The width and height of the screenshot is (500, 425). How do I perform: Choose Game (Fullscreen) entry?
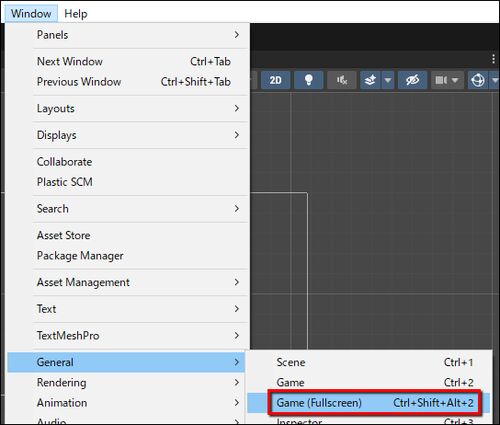pos(369,403)
